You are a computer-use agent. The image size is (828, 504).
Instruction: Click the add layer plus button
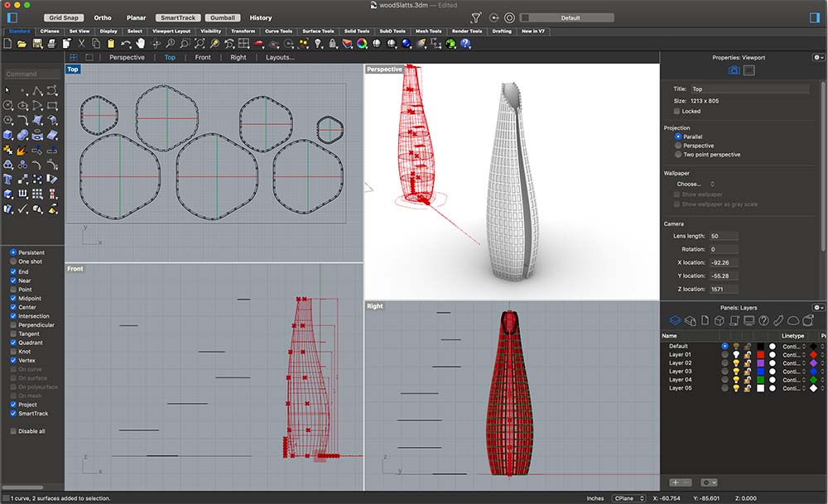(675, 482)
